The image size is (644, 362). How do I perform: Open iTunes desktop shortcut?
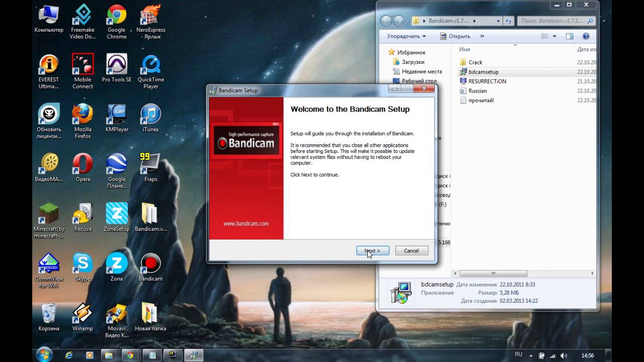pos(150,118)
